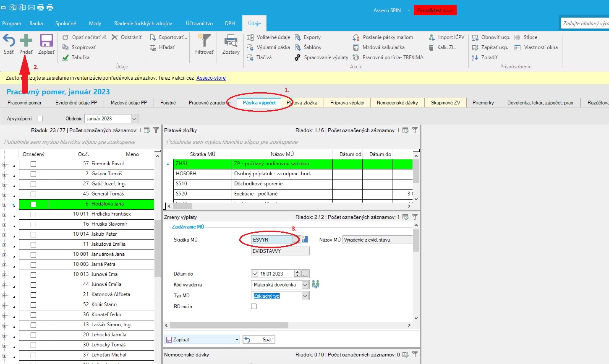Open Stĺpce columns settings

click(x=526, y=37)
